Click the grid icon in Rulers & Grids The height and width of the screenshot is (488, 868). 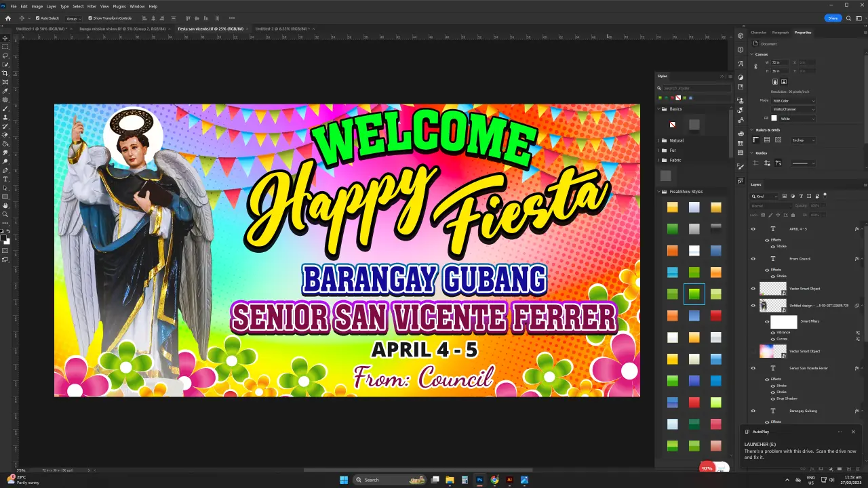click(767, 140)
